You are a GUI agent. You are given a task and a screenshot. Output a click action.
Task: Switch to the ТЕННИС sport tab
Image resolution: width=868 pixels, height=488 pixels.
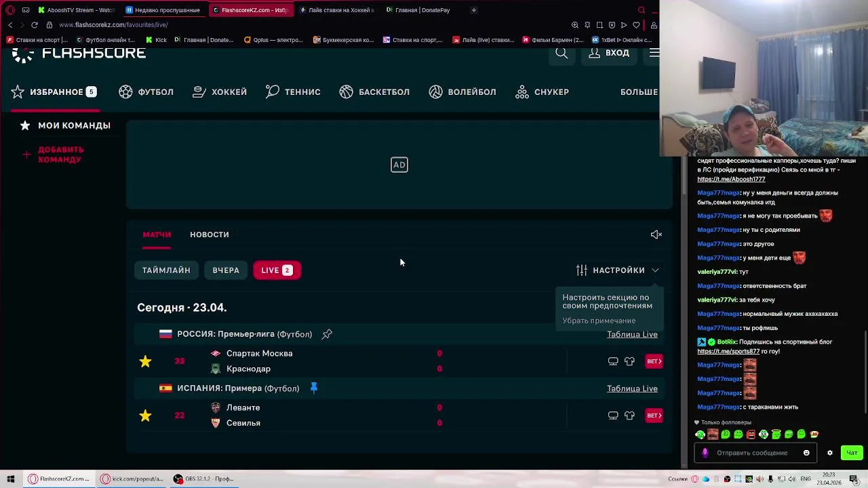pos(293,91)
